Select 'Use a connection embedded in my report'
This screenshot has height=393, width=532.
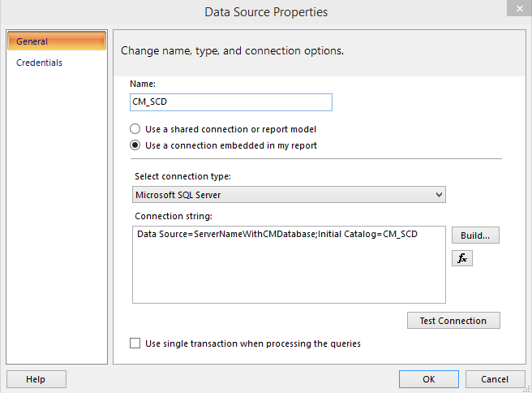[x=135, y=145]
